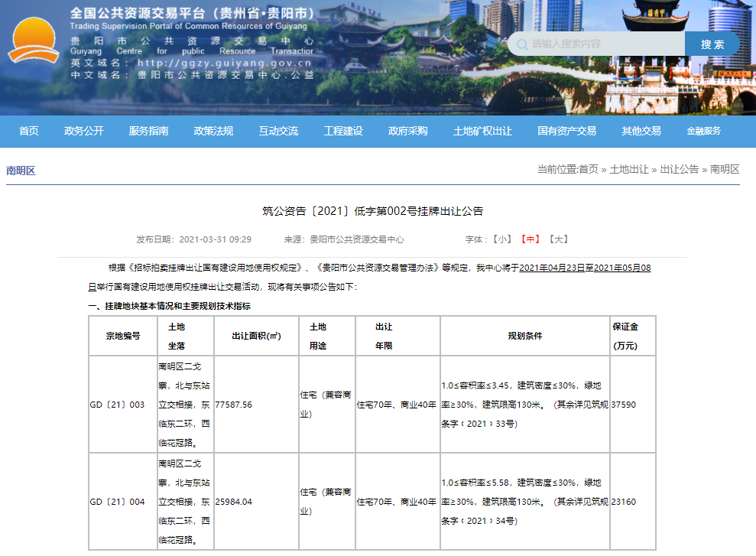Image resolution: width=756 pixels, height=556 pixels.
Task: Select 政策法规 in navigation bar
Action: (213, 131)
